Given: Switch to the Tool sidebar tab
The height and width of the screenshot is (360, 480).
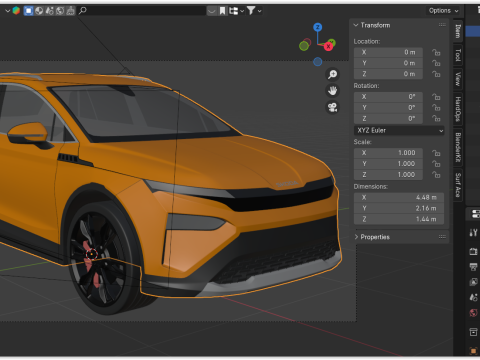Looking at the screenshot, I should point(458,55).
